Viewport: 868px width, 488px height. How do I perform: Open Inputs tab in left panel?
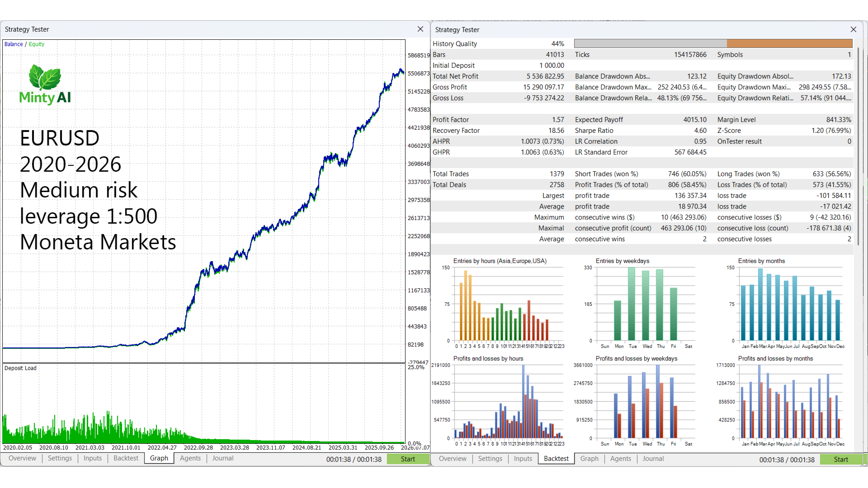coord(93,458)
